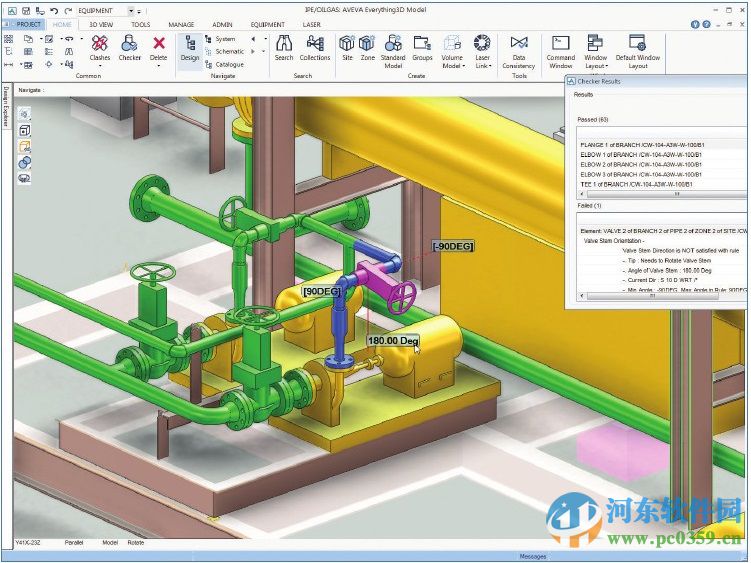Open the Command Window
This screenshot has height=563, width=751.
tap(560, 52)
